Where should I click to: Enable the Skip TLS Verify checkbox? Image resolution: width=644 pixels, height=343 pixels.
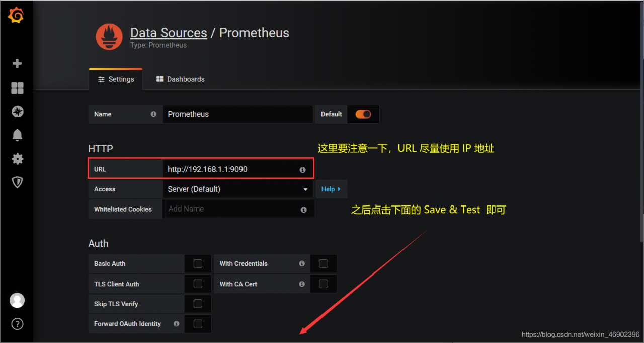(198, 304)
